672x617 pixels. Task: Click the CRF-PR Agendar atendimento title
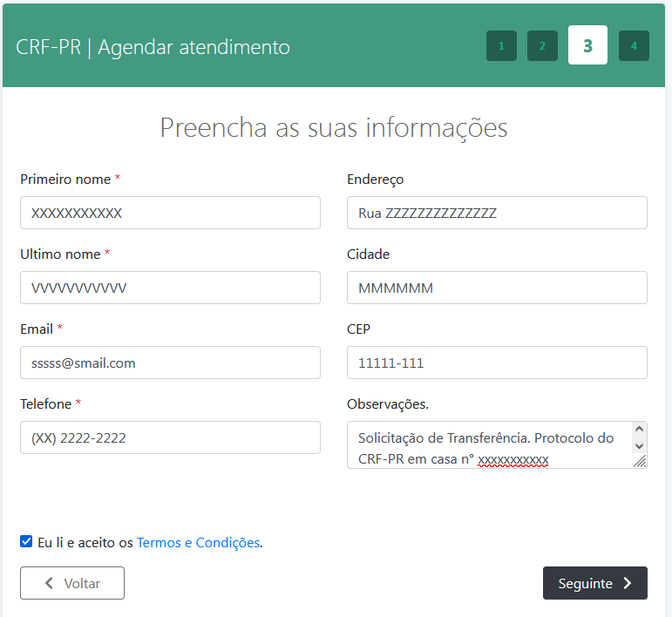click(153, 47)
